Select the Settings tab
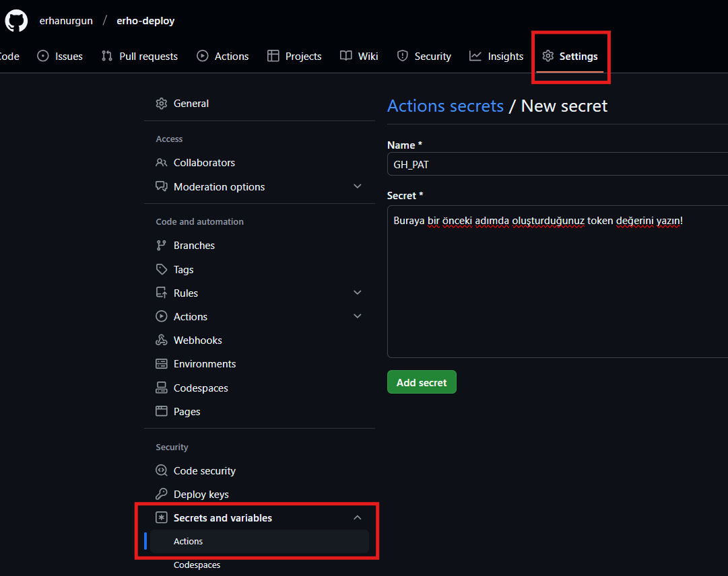Viewport: 728px width, 576px height. pyautogui.click(x=570, y=56)
